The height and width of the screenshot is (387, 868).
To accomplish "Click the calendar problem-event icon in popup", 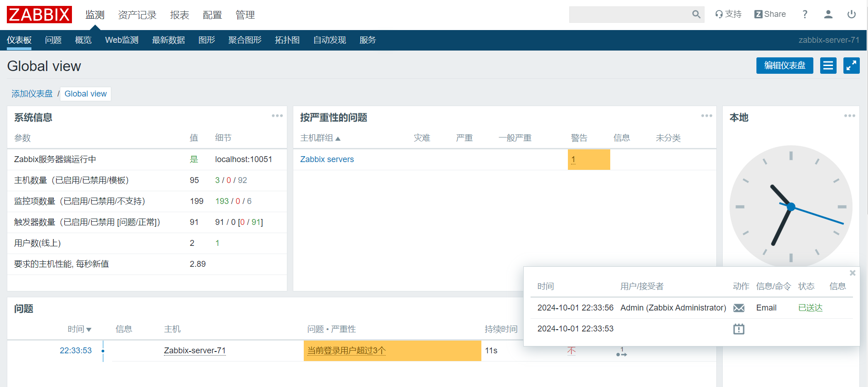I will tap(739, 329).
